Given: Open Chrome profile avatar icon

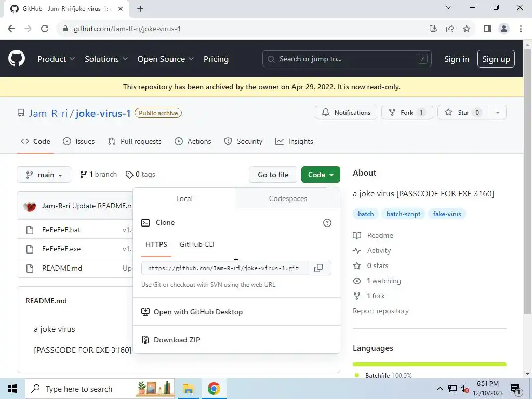Looking at the screenshot, I should (x=504, y=29).
